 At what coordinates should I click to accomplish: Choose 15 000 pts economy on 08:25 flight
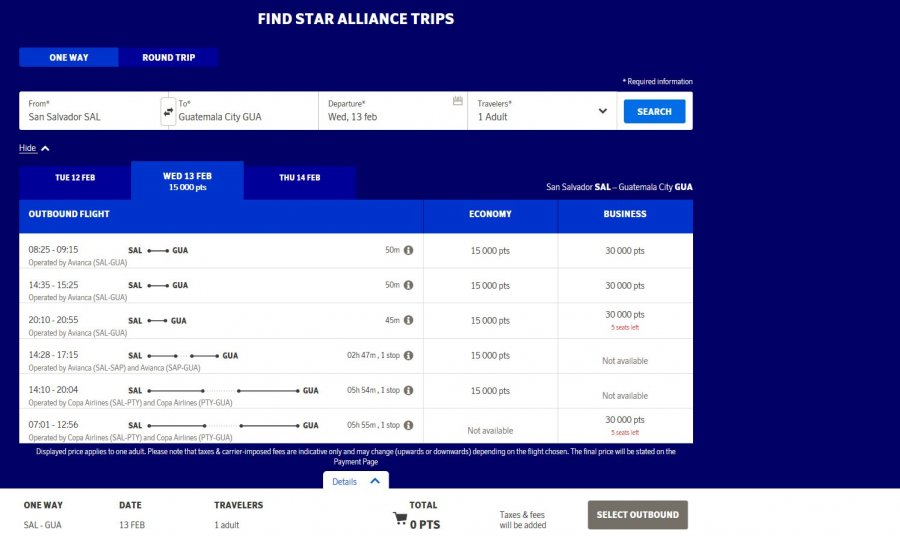(x=490, y=250)
